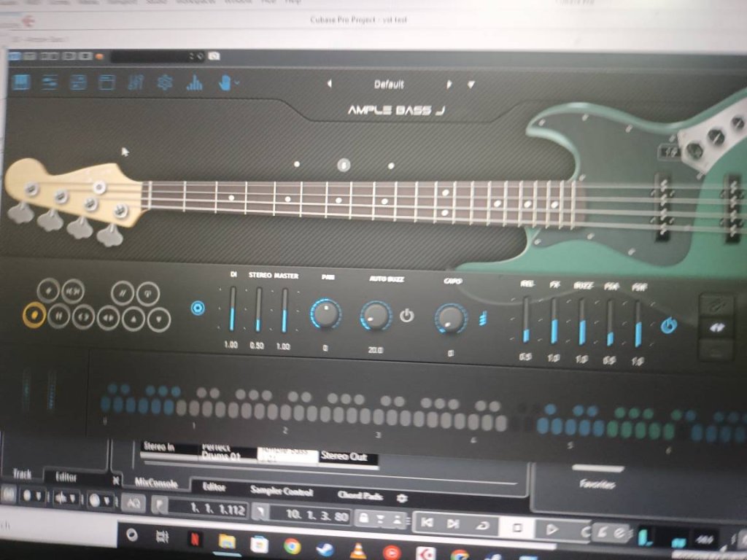Open the window-shaped fourth toolbar icon

pyautogui.click(x=107, y=83)
